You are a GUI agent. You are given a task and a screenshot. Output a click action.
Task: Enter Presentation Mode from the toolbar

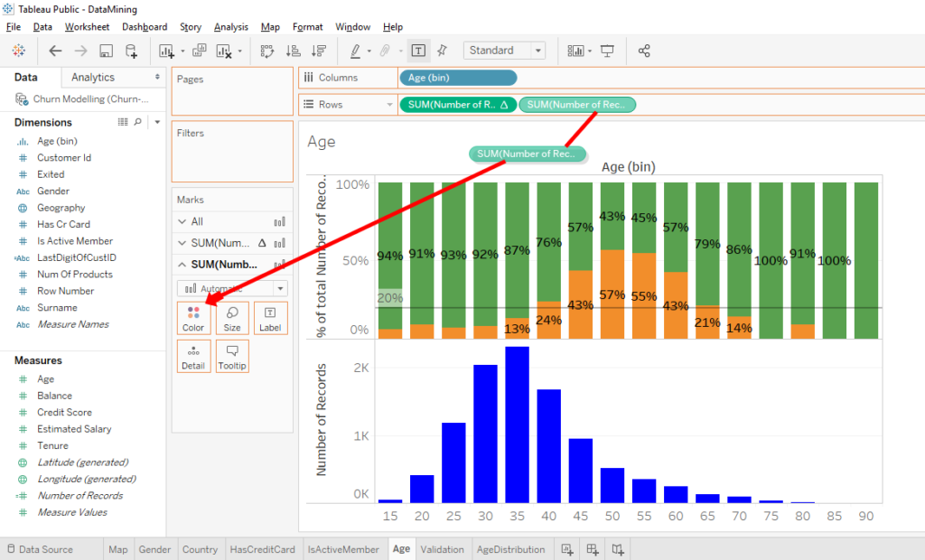[x=609, y=51]
